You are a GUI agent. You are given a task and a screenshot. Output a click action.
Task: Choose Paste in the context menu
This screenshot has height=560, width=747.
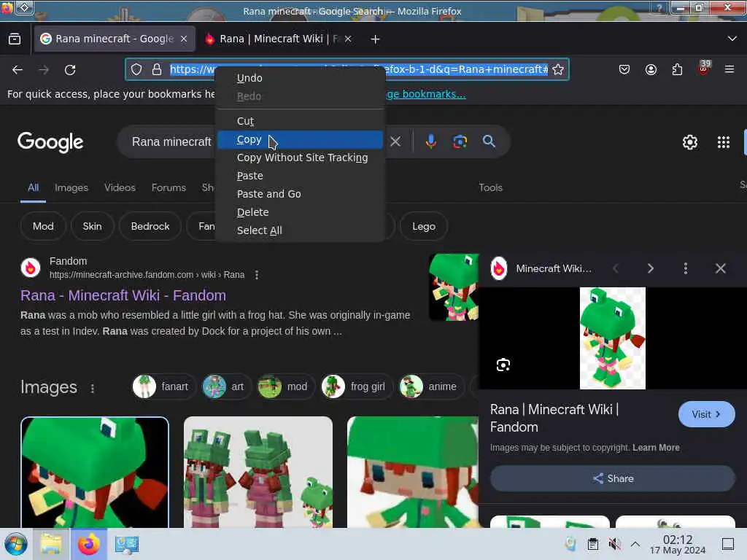point(300,176)
